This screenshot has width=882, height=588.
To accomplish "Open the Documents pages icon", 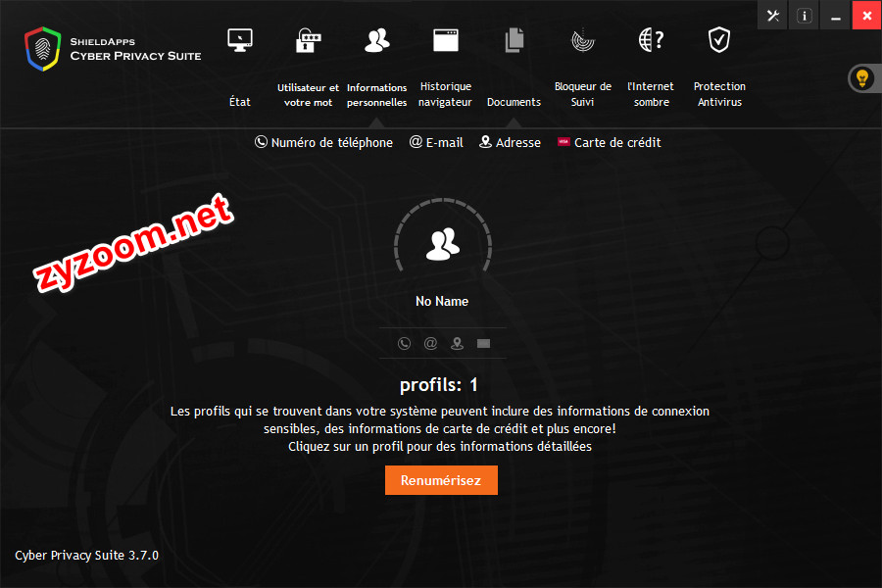I will (514, 40).
